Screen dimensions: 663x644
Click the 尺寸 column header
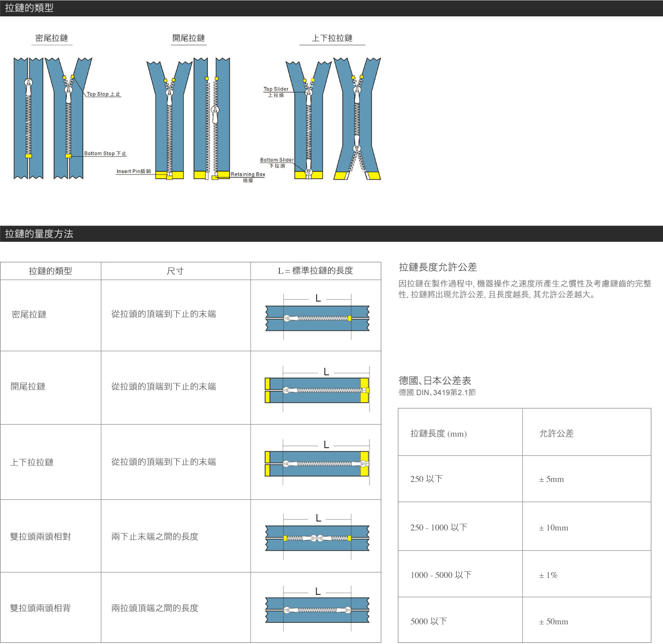175,271
